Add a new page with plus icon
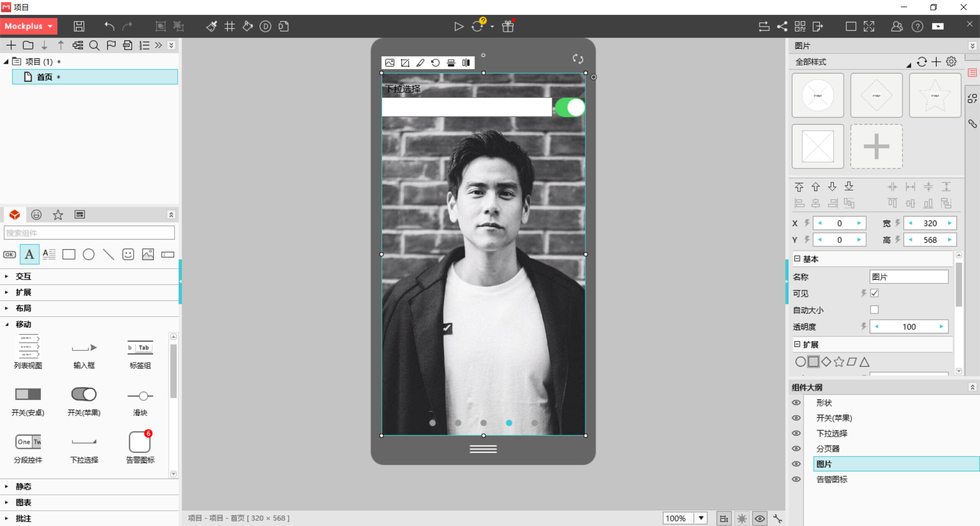 point(11,45)
